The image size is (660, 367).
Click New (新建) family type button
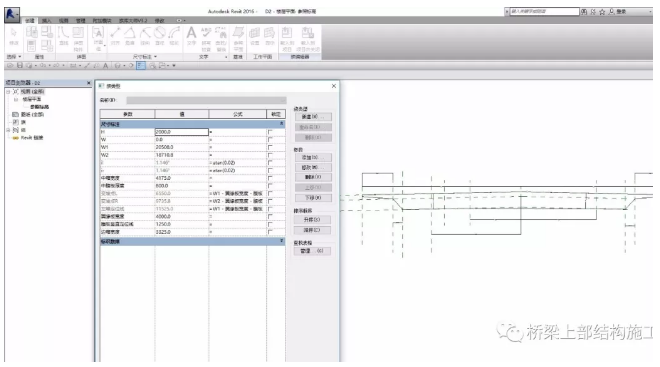point(313,117)
